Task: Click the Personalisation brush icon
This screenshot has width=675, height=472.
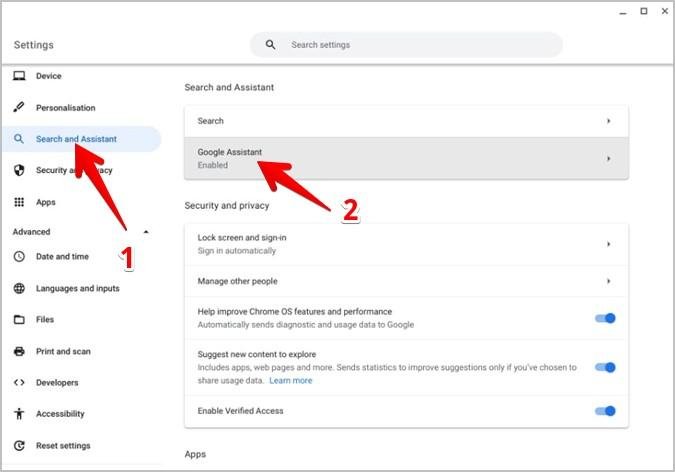Action: [x=19, y=108]
